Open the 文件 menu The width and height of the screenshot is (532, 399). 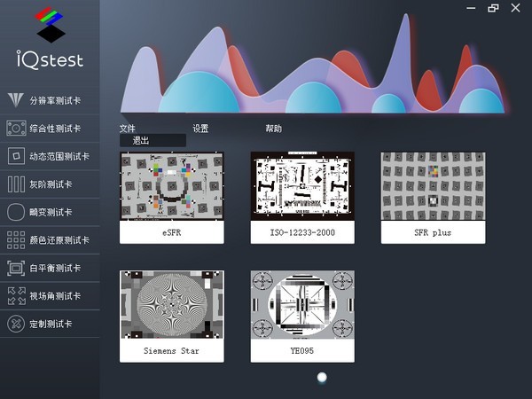[127, 129]
